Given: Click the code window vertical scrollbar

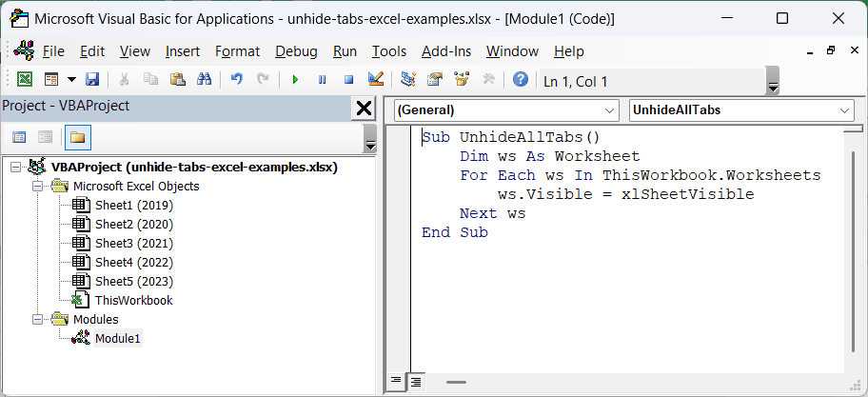Looking at the screenshot, I should (855, 250).
